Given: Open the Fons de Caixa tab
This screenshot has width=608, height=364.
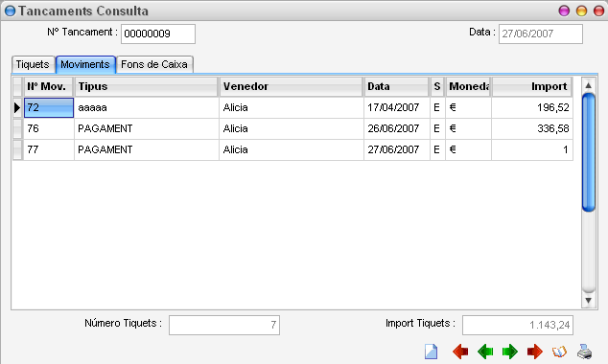Looking at the screenshot, I should [x=154, y=64].
